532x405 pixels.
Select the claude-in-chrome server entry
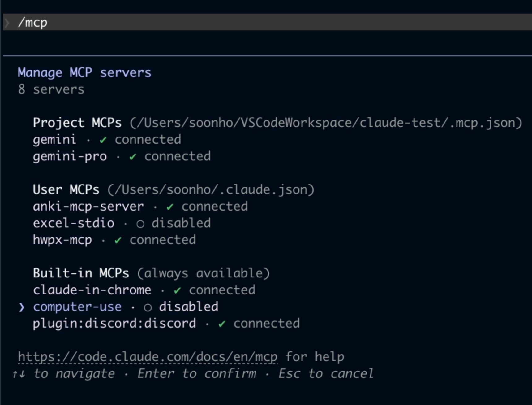tap(144, 290)
